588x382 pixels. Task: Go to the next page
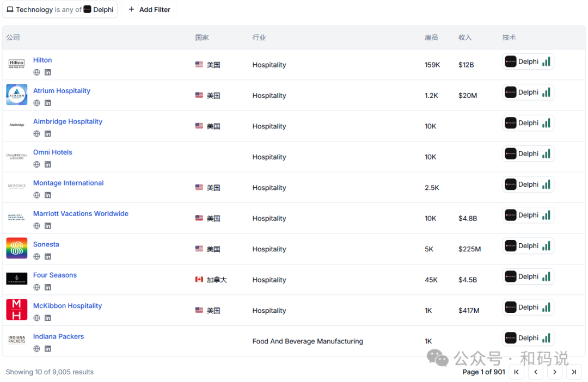[555, 372]
